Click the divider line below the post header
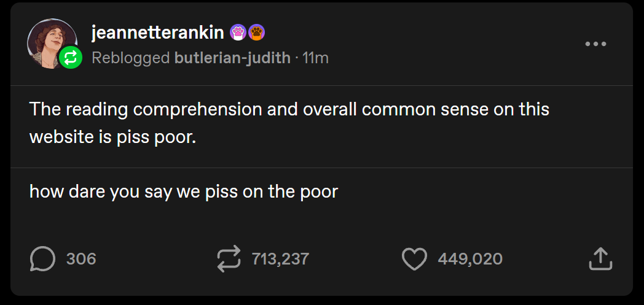This screenshot has width=644, height=305. click(x=321, y=85)
